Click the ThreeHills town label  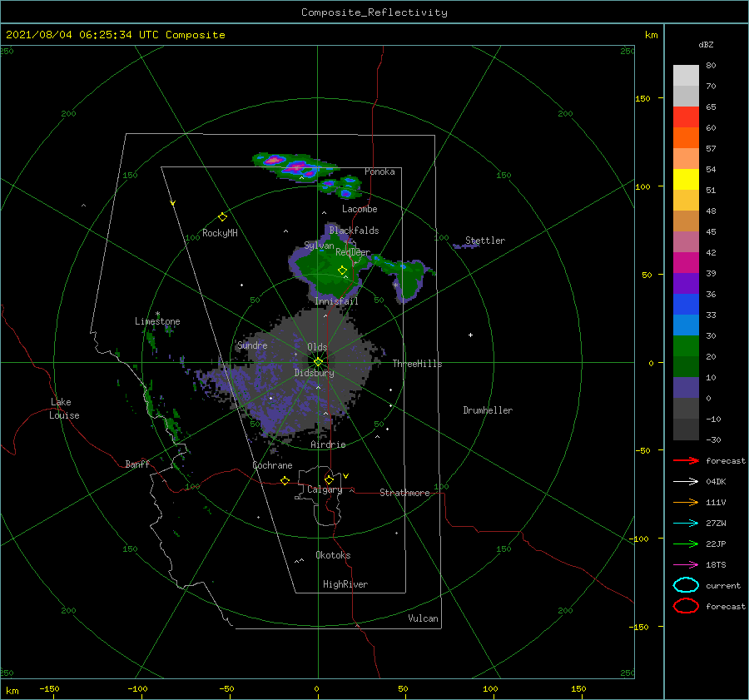coord(418,364)
